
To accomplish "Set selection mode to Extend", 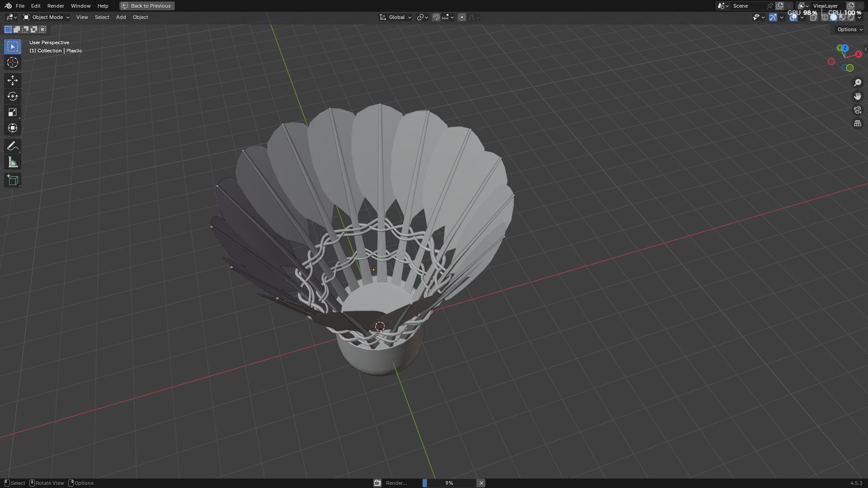I will (17, 29).
